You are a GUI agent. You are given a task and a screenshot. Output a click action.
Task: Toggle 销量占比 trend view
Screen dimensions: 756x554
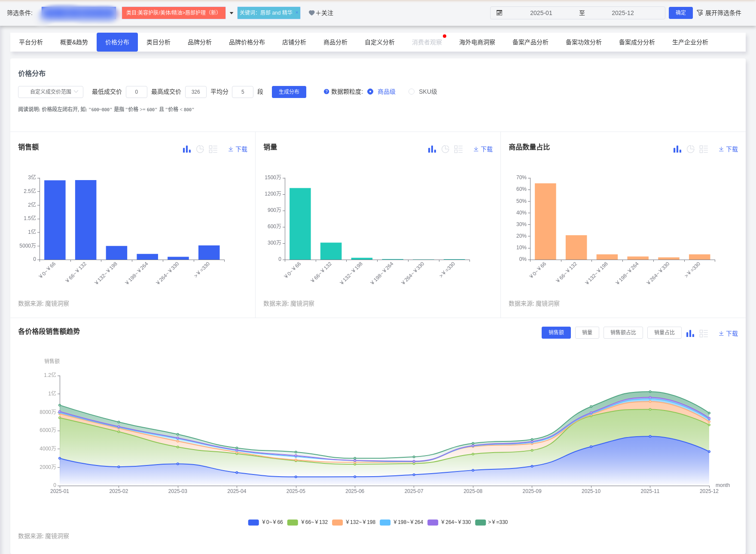664,333
